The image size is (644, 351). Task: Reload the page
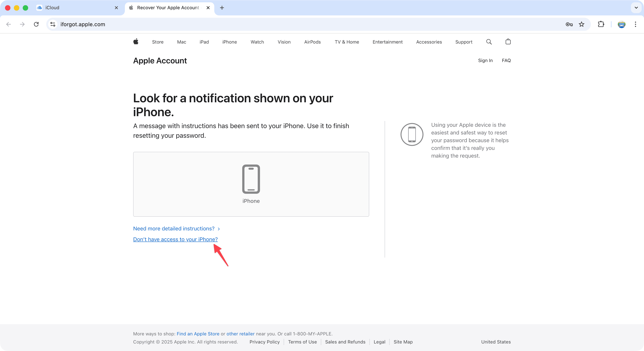point(36,24)
